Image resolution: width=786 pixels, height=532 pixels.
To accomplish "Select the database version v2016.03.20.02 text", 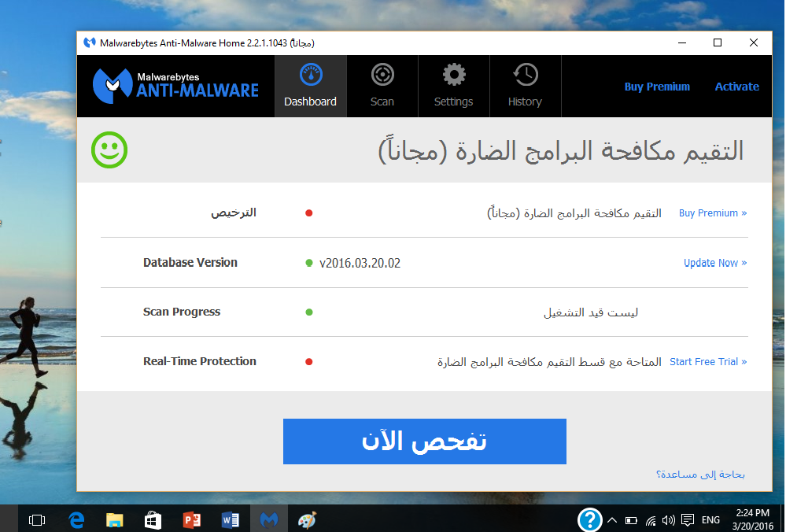I will click(360, 263).
